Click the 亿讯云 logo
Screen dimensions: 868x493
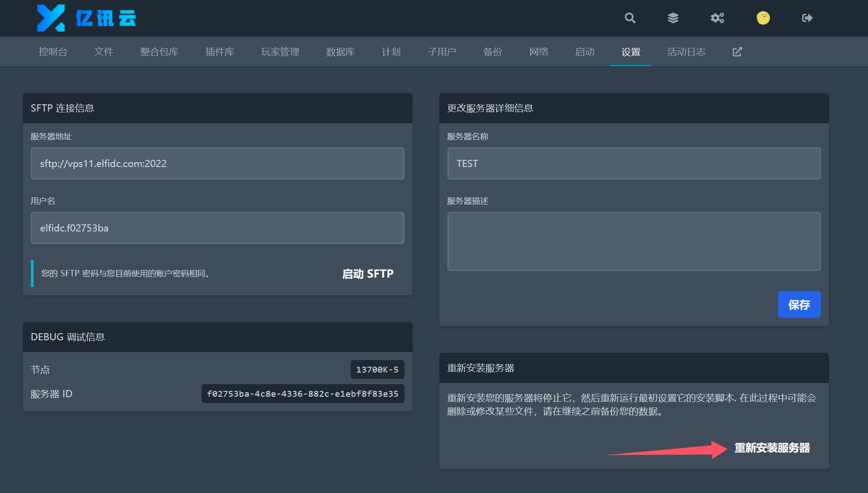pos(86,18)
